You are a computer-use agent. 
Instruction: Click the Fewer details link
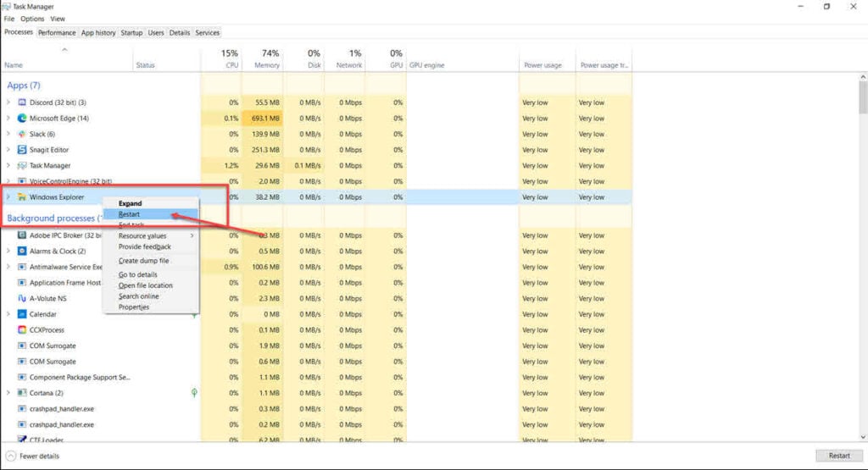point(39,456)
